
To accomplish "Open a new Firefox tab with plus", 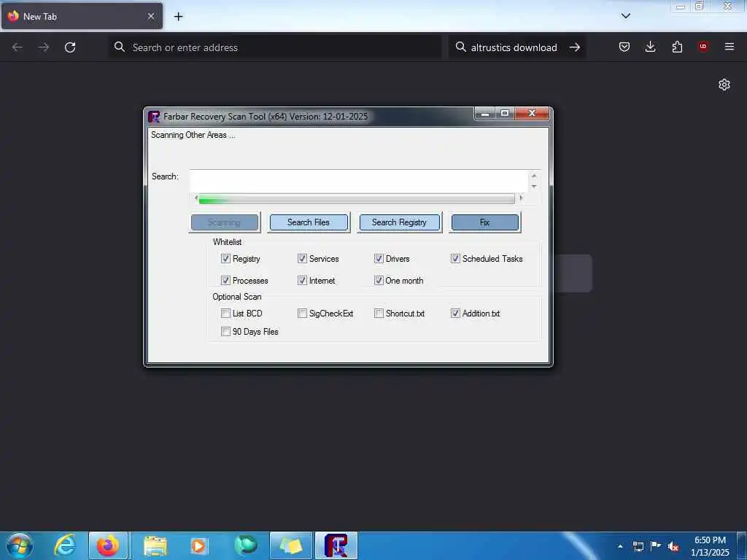I will [x=178, y=17].
